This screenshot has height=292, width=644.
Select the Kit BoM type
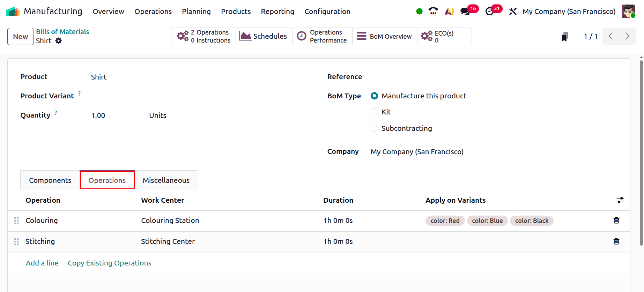click(x=374, y=112)
